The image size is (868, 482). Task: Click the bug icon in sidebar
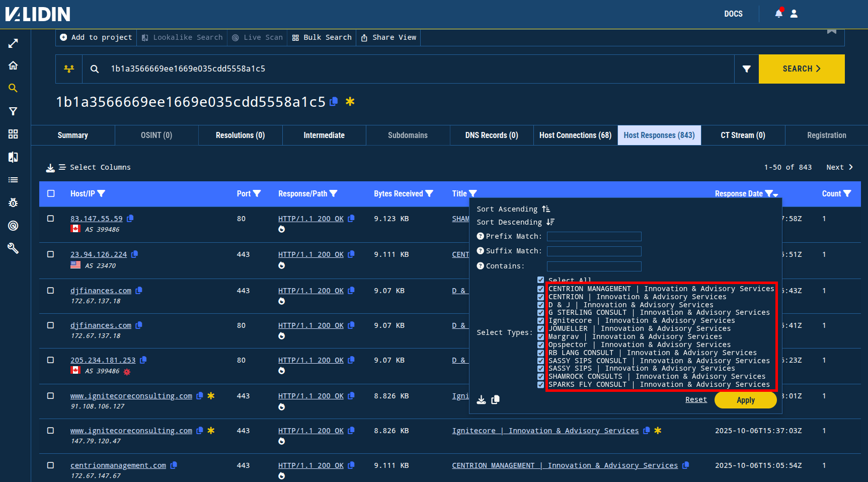(13, 202)
